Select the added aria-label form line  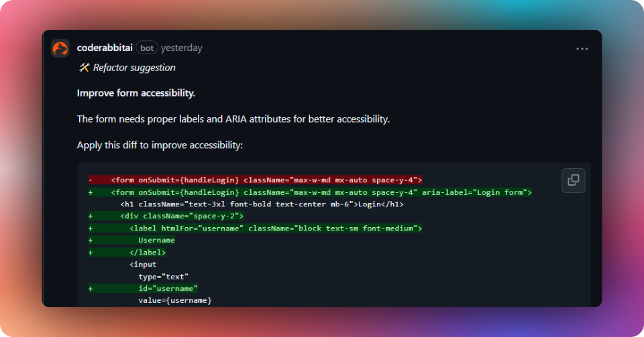coord(310,192)
